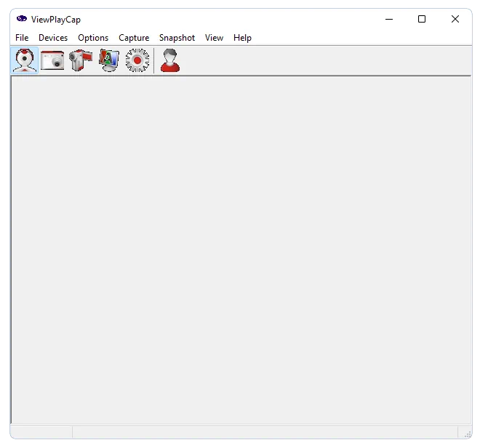The image size is (480, 448).
Task: Open the Capture menu
Action: [134, 38]
